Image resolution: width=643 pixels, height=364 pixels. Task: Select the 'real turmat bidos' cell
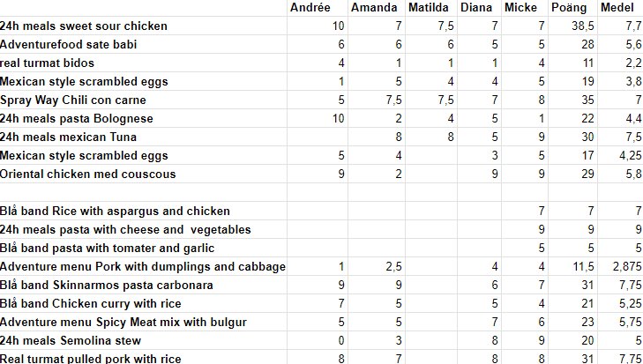click(x=143, y=63)
